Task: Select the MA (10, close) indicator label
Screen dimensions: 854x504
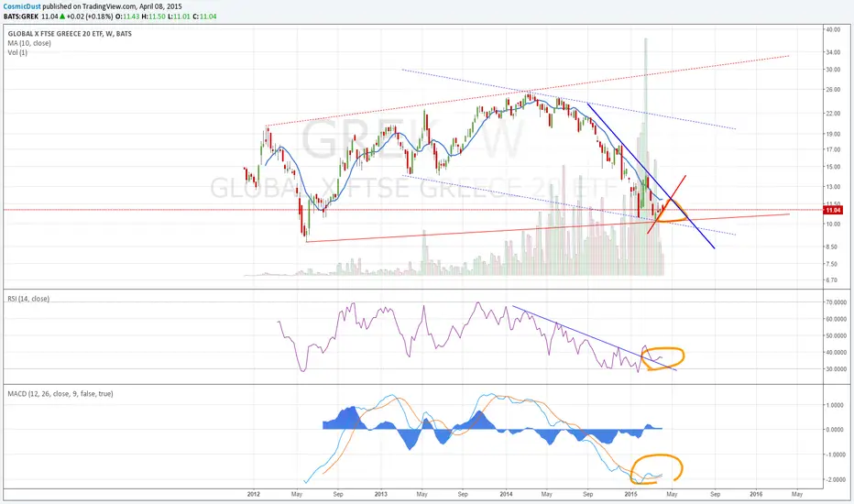Action: click(29, 43)
